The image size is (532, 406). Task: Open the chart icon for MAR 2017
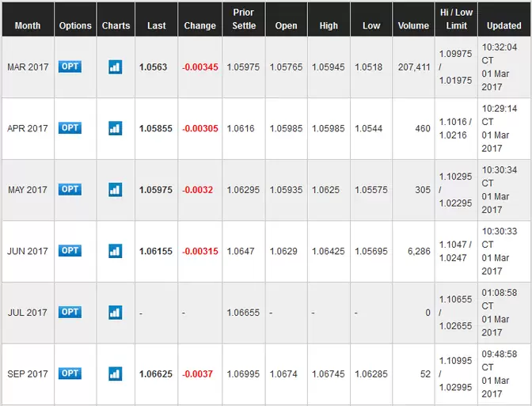point(116,67)
